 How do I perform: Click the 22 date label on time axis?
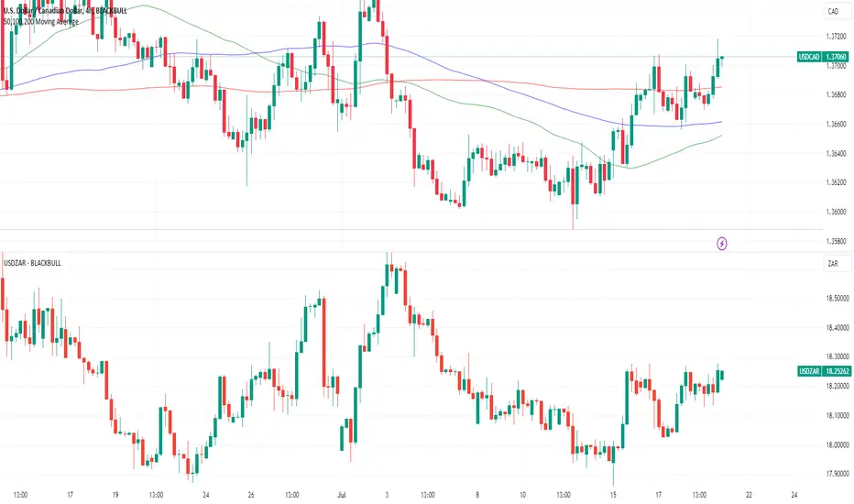[749, 495]
